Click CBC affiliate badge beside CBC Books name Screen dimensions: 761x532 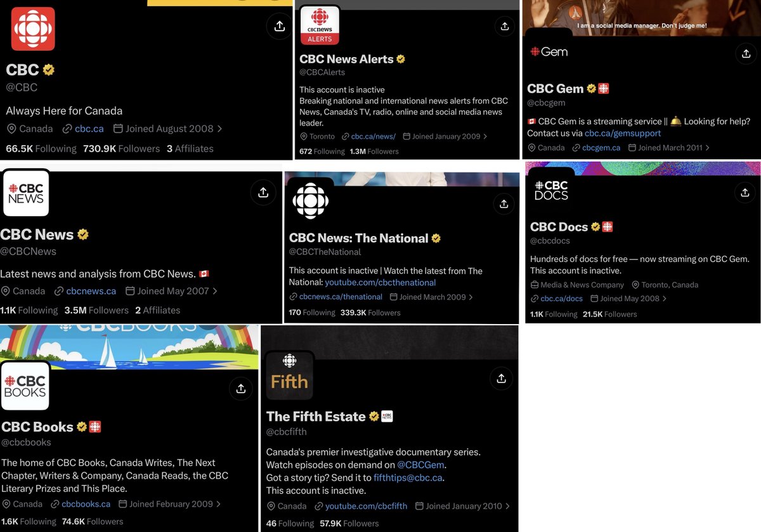click(x=95, y=427)
